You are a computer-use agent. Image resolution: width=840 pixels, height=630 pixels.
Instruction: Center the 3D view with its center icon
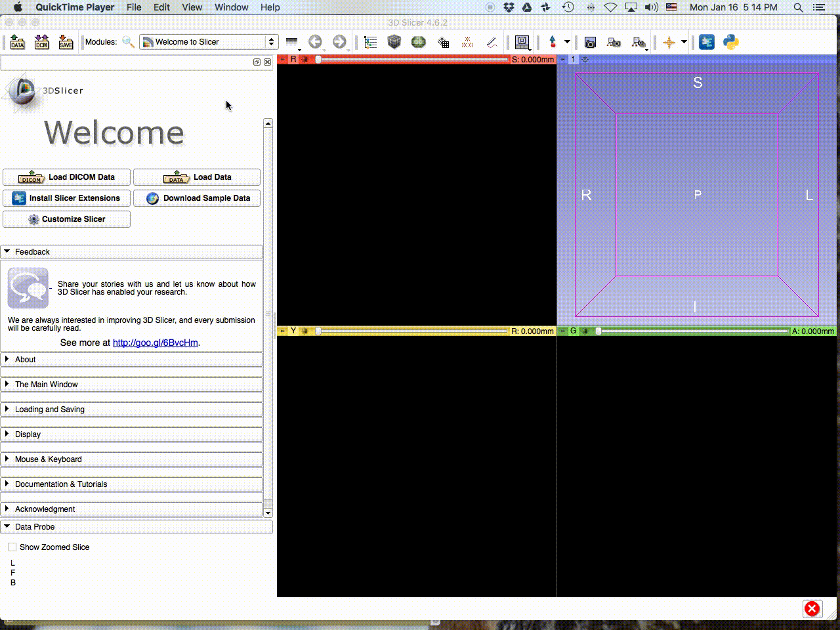(585, 59)
